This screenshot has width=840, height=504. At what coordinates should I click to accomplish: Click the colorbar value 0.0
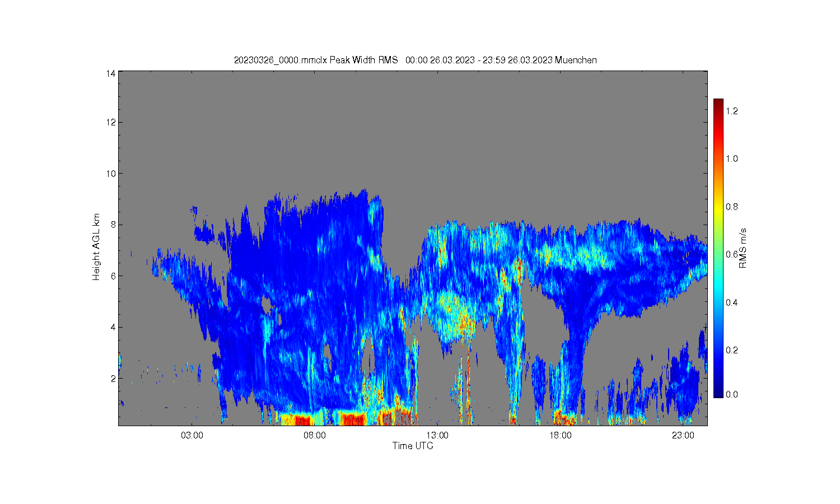click(732, 394)
